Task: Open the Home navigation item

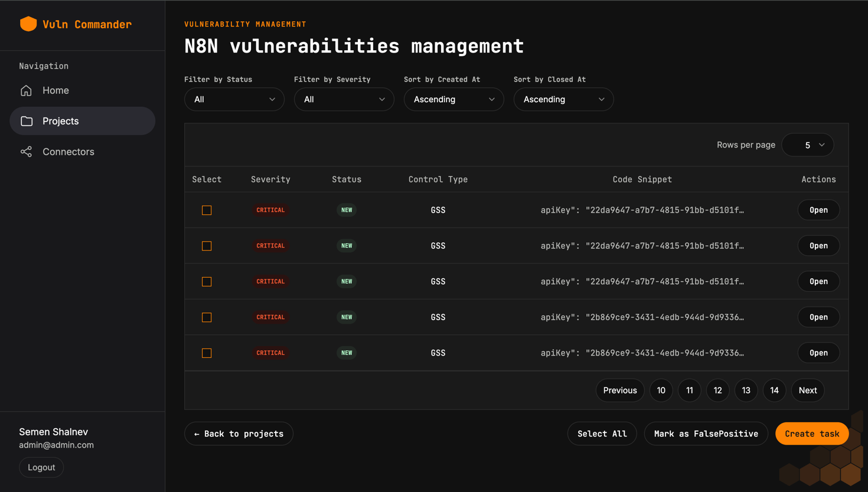Action: pos(83,90)
